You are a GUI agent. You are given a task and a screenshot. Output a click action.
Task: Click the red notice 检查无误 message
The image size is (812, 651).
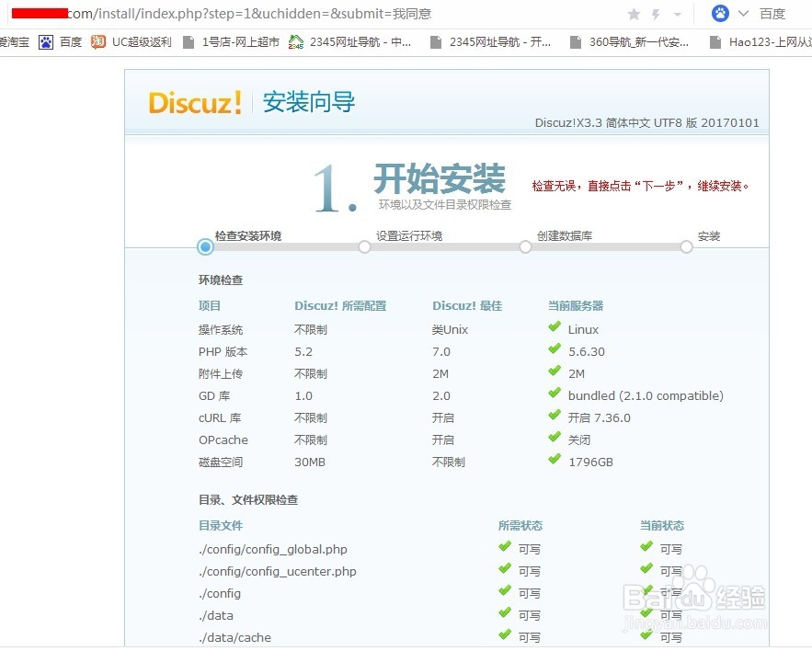click(641, 186)
